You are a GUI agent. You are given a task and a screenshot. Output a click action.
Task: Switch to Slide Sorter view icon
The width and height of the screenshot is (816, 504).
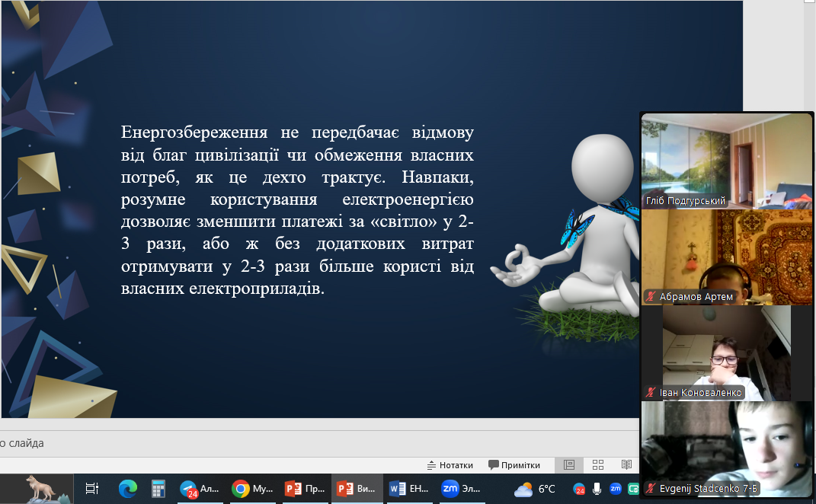(598, 465)
